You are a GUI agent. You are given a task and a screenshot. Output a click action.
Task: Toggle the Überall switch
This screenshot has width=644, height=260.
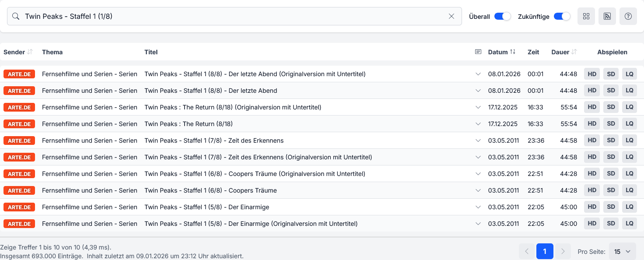click(x=502, y=16)
